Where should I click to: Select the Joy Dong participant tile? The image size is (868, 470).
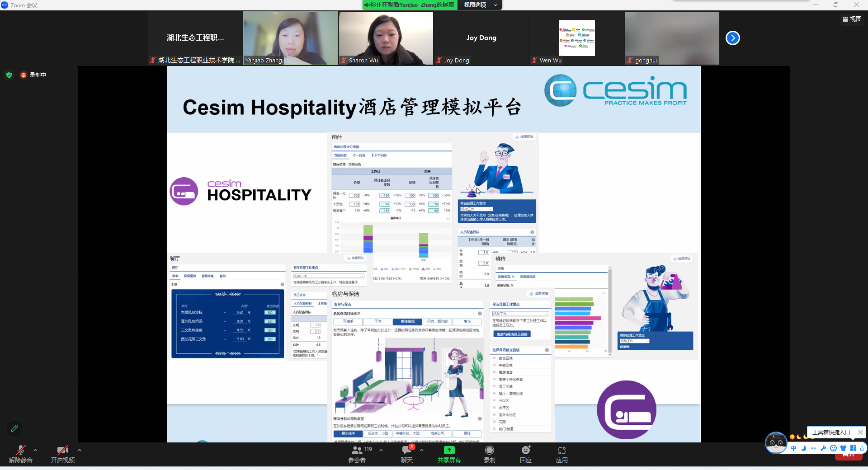(x=481, y=38)
